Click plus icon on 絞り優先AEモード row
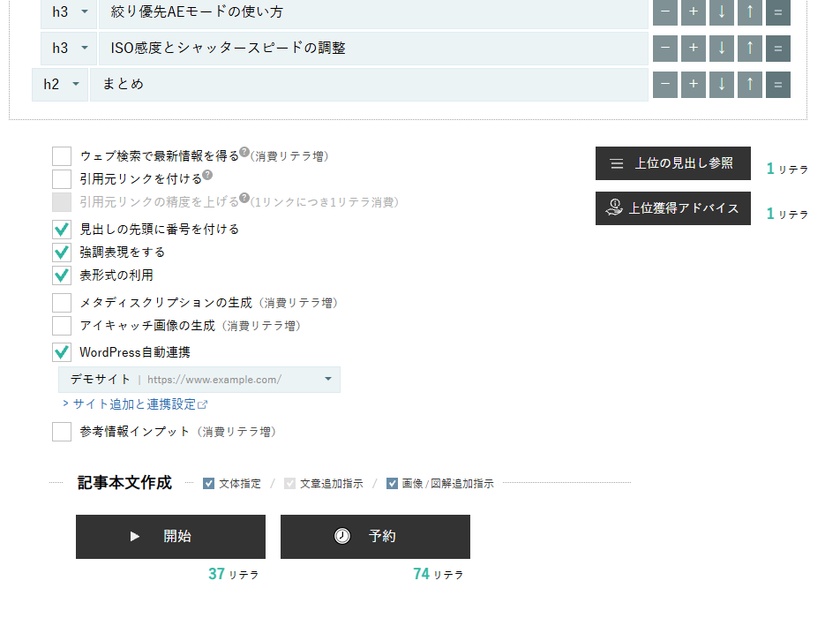The height and width of the screenshot is (626, 840). [694, 12]
